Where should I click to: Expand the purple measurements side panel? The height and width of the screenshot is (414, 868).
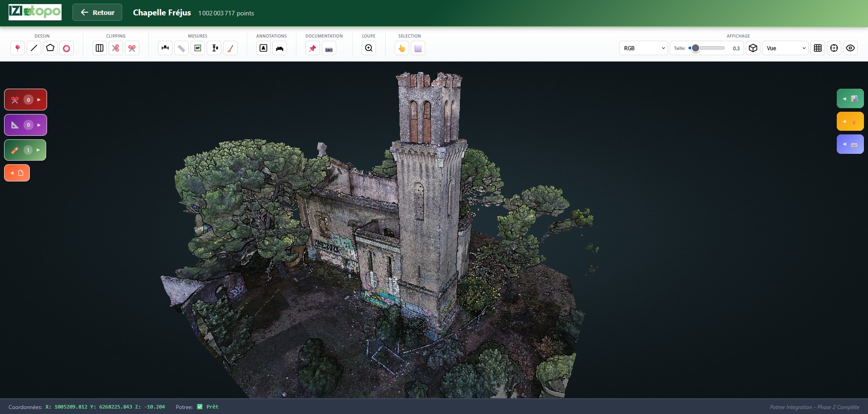(x=25, y=125)
